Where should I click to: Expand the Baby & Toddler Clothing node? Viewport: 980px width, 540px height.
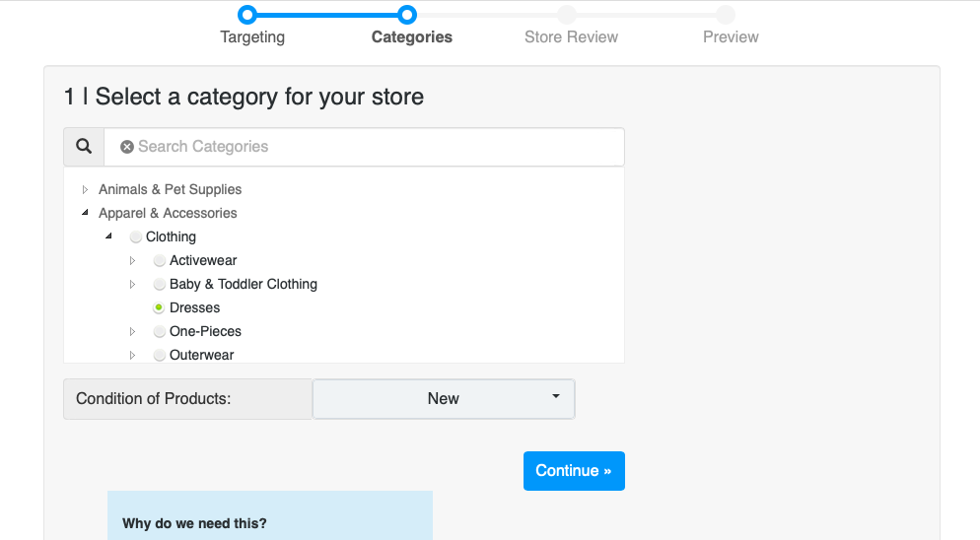tap(132, 285)
